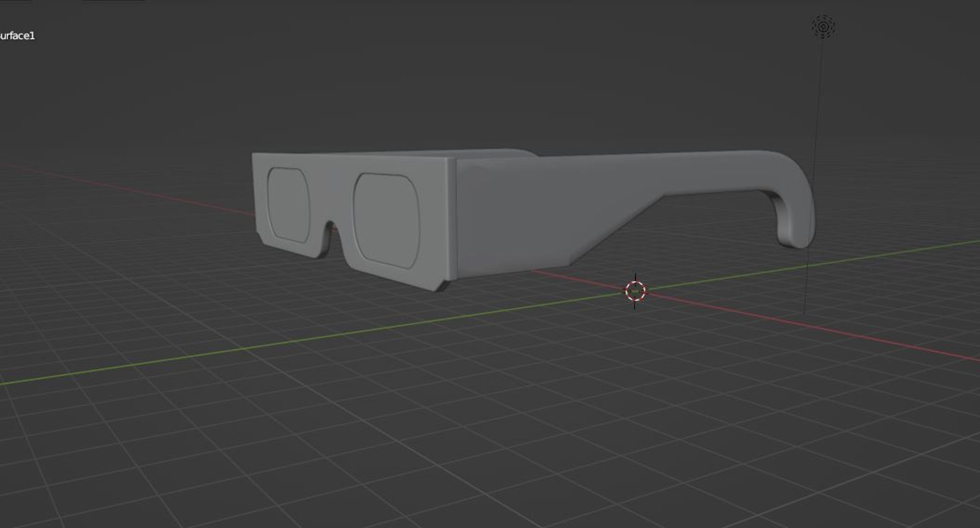Click the 3D cursor crosshair

pos(635,291)
